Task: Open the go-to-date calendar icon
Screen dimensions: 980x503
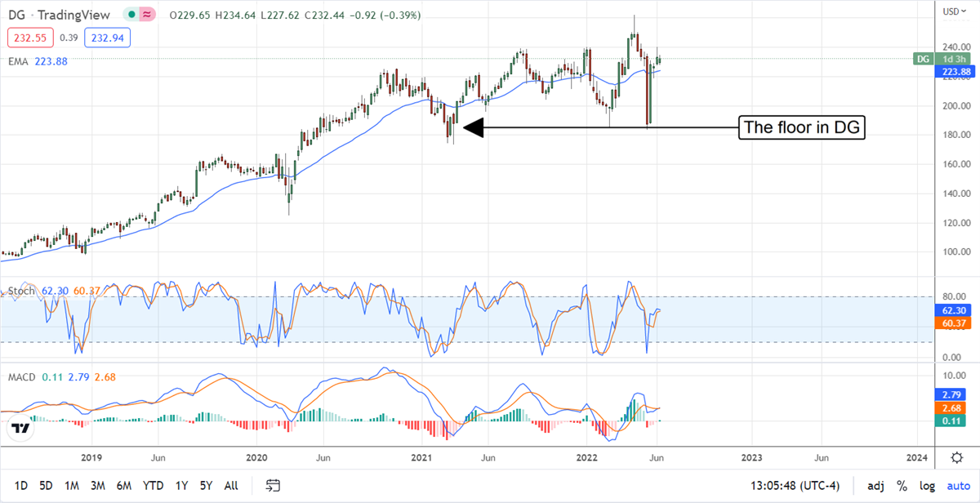Action: [274, 486]
